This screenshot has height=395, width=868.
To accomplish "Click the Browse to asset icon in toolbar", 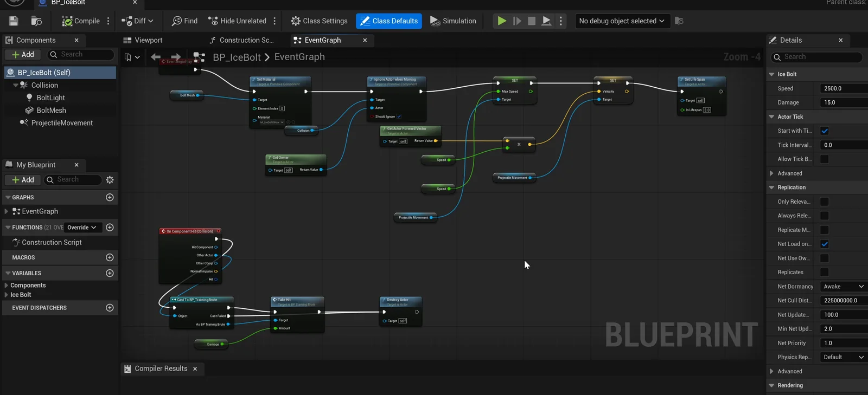I will click(36, 21).
